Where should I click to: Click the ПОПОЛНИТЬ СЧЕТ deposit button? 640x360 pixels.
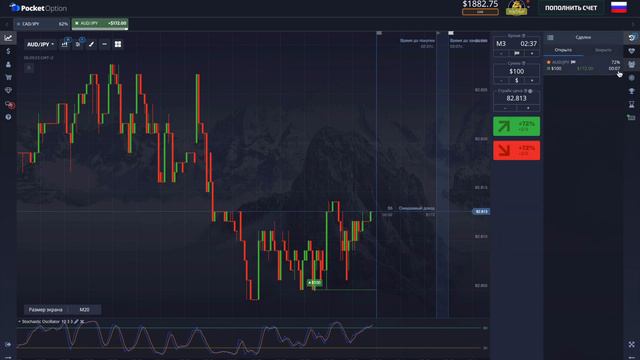[571, 8]
